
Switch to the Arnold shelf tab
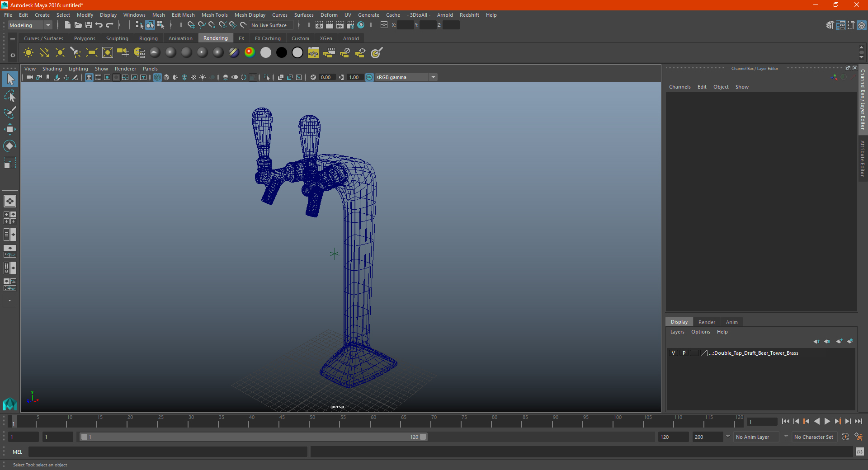[x=351, y=38]
